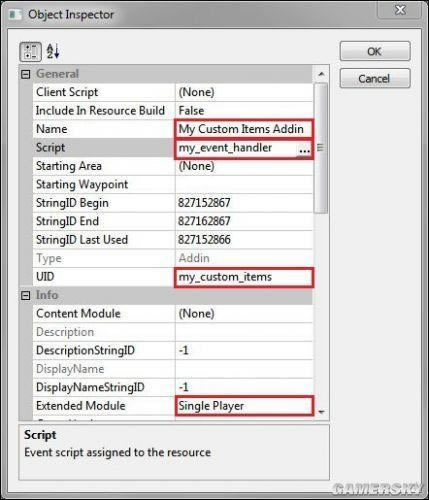429x500 pixels.
Task: Select the Starting Area property row
Action: (x=173, y=166)
